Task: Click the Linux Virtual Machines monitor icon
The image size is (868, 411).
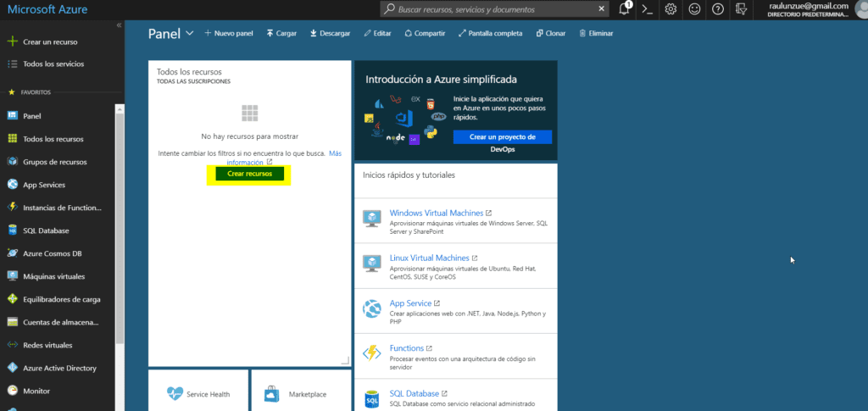Action: point(371,264)
